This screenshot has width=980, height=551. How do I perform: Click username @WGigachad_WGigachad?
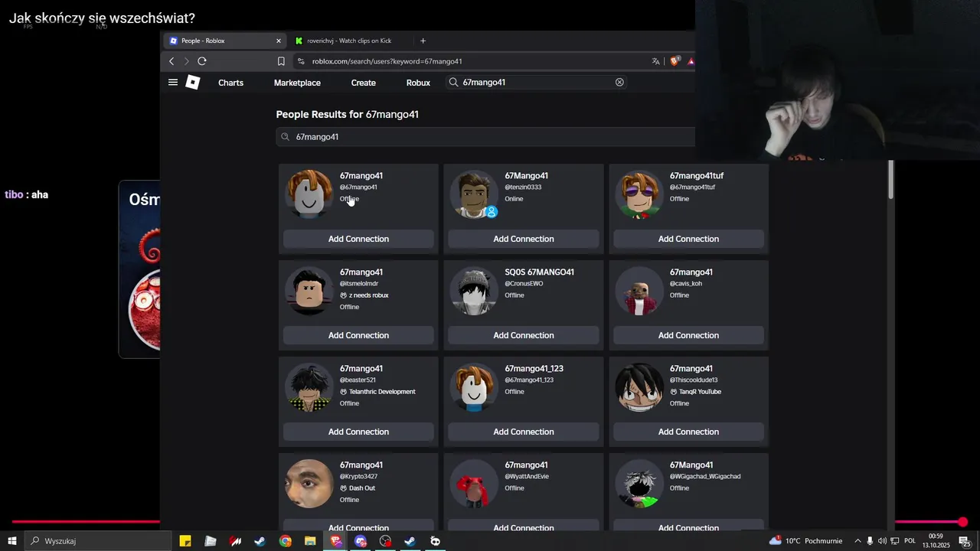705,477
